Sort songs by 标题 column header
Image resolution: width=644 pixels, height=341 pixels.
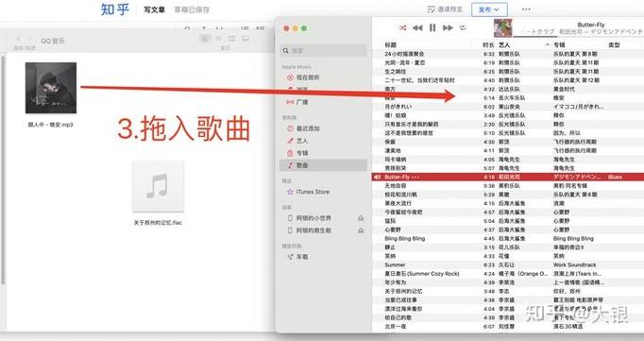(391, 44)
